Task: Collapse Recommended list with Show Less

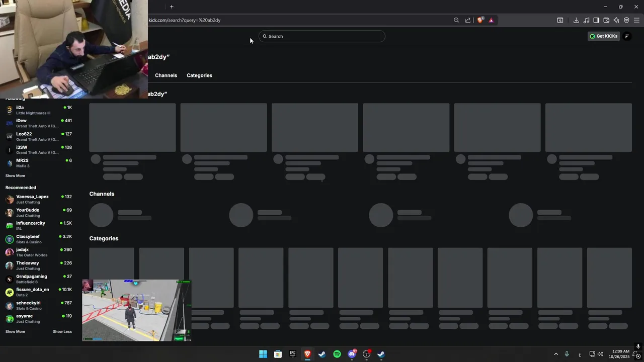Action: (x=62, y=332)
